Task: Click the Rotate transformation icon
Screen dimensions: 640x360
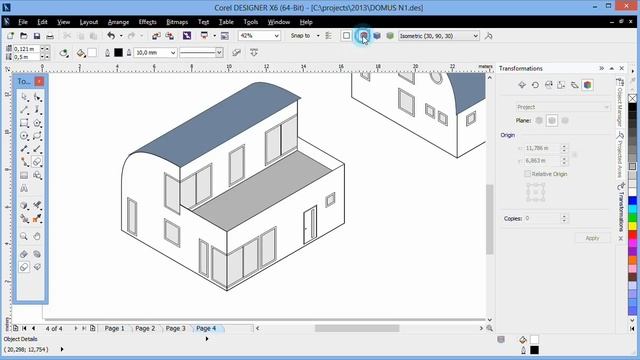Action: pos(535,85)
